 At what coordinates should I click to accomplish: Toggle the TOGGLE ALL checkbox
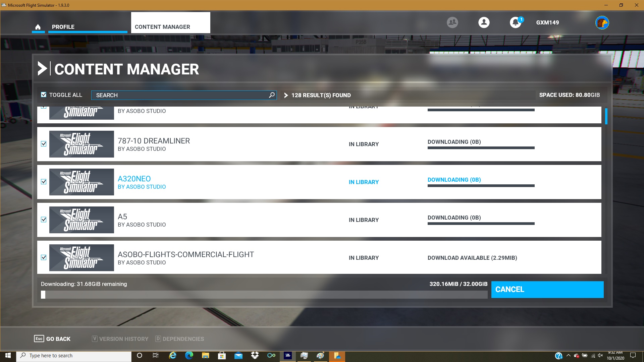(44, 95)
